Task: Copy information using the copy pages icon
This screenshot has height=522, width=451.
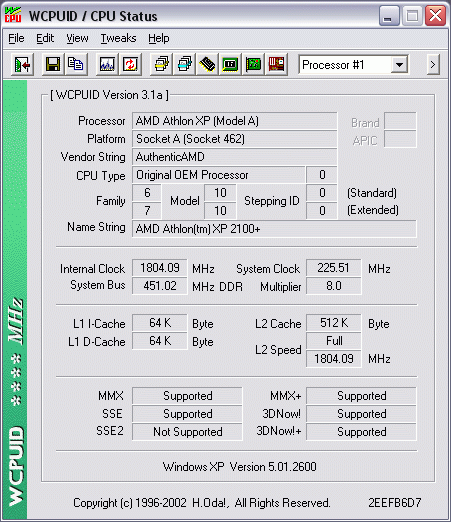Action: click(x=76, y=64)
